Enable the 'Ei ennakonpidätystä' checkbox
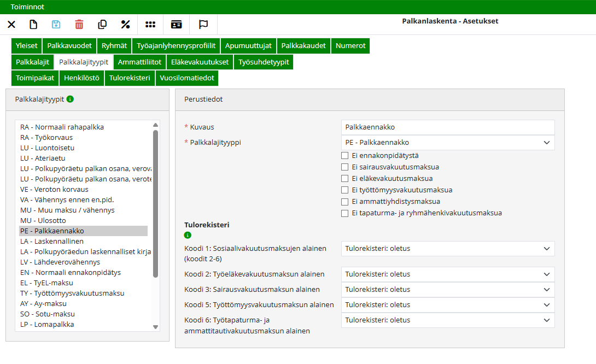 (x=344, y=155)
